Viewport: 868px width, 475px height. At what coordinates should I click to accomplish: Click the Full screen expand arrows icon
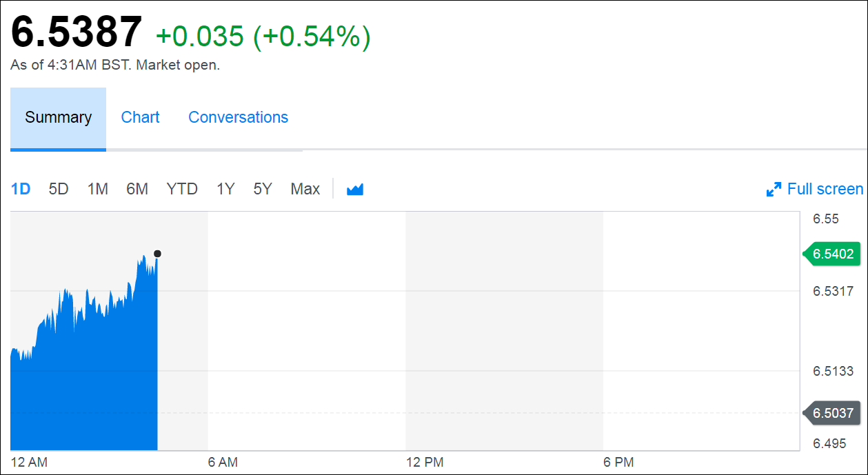point(774,189)
